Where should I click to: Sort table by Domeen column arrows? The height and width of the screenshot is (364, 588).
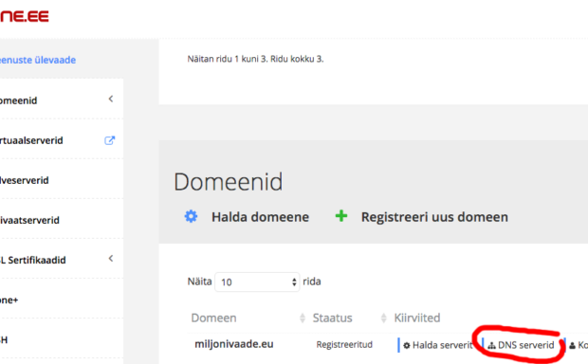coord(303,318)
